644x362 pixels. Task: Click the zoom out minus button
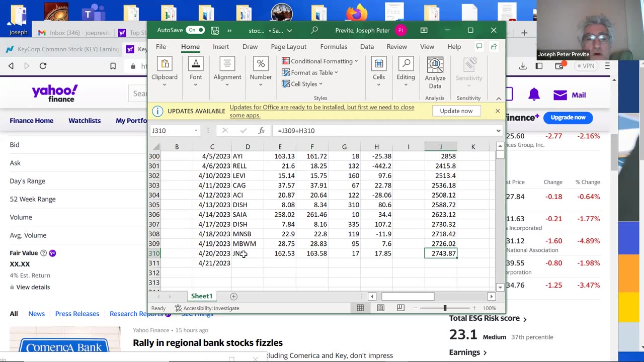pyautogui.click(x=415, y=308)
